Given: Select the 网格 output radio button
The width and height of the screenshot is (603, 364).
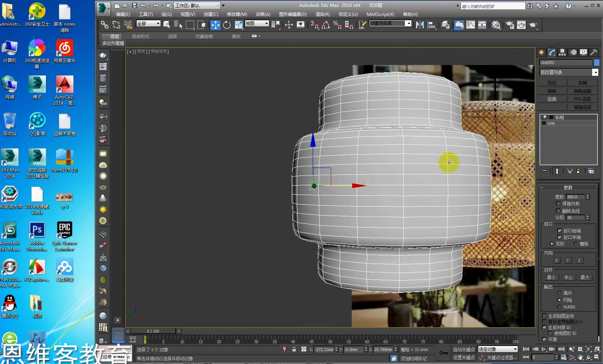Looking at the screenshot, I should (x=559, y=300).
